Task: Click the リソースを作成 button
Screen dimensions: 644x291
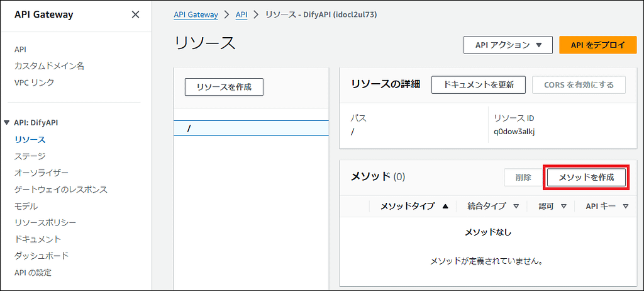Action: pyautogui.click(x=224, y=88)
